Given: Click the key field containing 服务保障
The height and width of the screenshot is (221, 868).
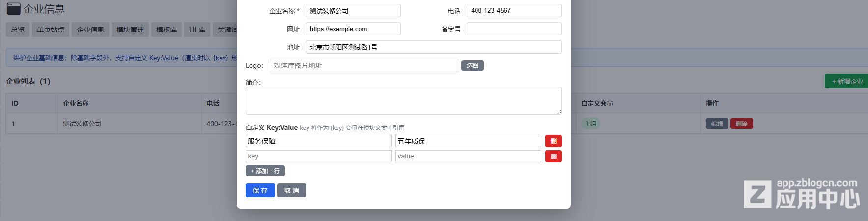Looking at the screenshot, I should (x=318, y=141).
